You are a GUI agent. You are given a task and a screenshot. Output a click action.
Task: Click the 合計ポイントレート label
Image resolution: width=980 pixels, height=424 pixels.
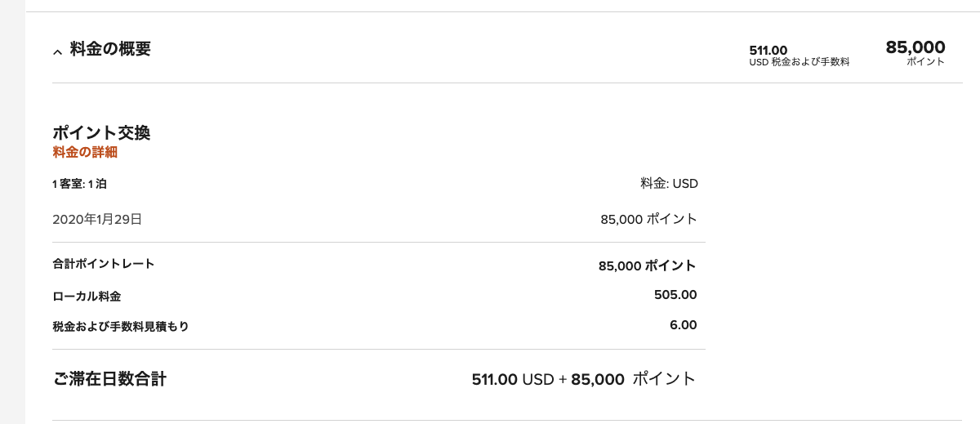(x=103, y=264)
